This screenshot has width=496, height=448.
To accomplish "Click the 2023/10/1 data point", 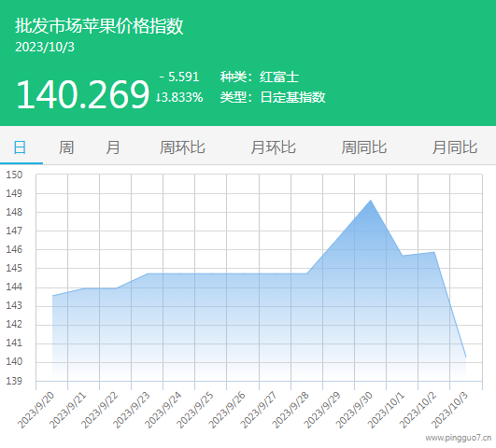I will tap(402, 256).
